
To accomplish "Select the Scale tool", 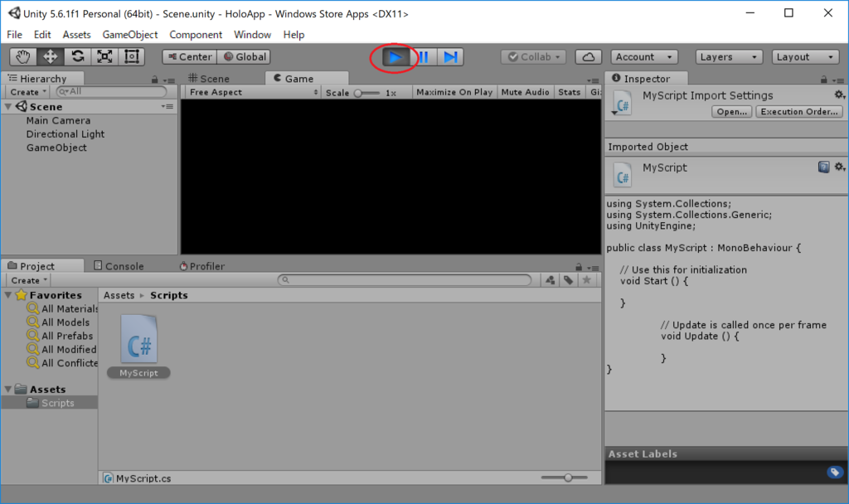I will pyautogui.click(x=104, y=57).
